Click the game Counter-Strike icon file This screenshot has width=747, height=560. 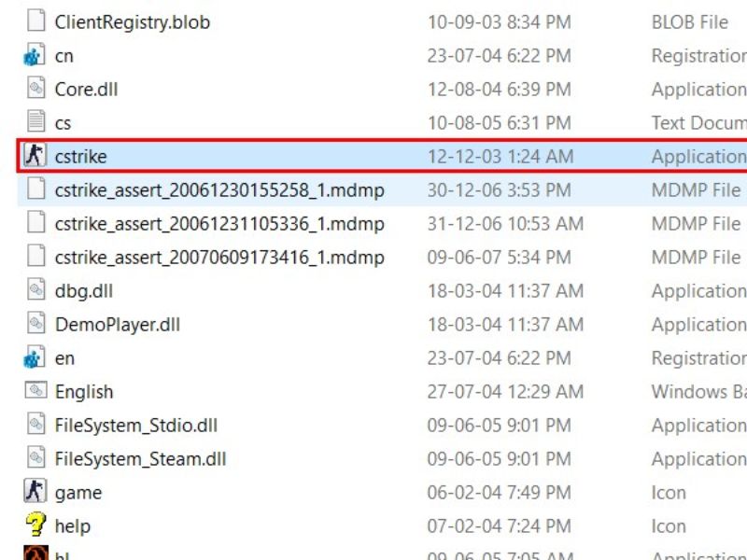(x=35, y=492)
